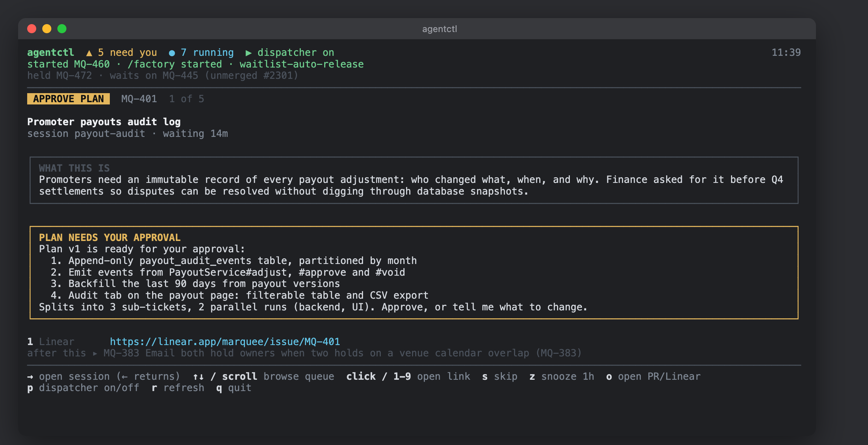Click the green dispatcher play icon

point(249,53)
